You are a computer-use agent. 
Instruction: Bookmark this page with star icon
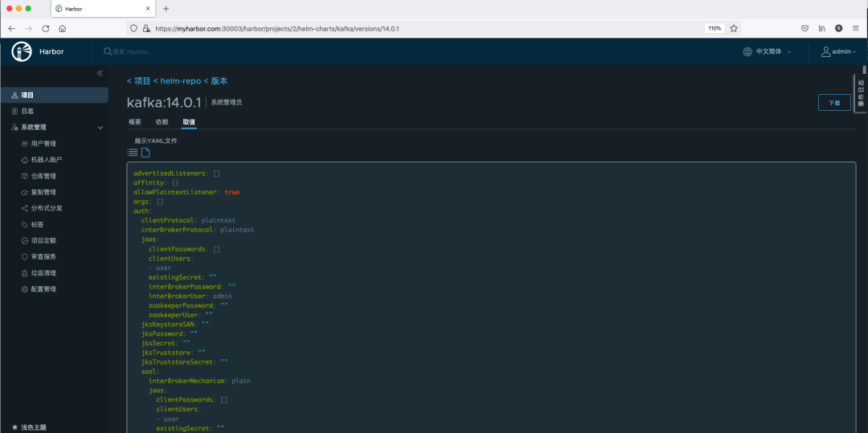coord(734,28)
